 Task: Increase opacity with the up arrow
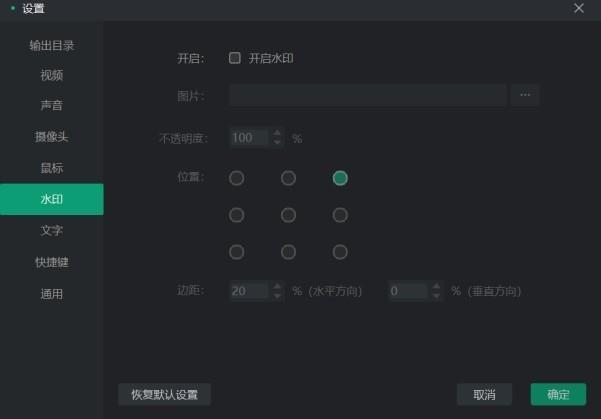coord(277,133)
